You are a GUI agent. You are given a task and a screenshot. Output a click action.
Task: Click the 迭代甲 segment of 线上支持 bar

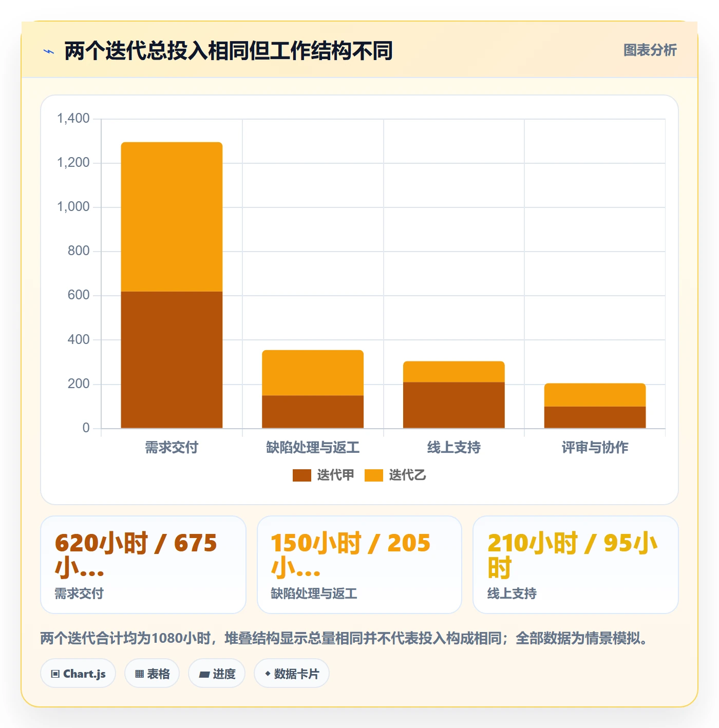(x=454, y=405)
